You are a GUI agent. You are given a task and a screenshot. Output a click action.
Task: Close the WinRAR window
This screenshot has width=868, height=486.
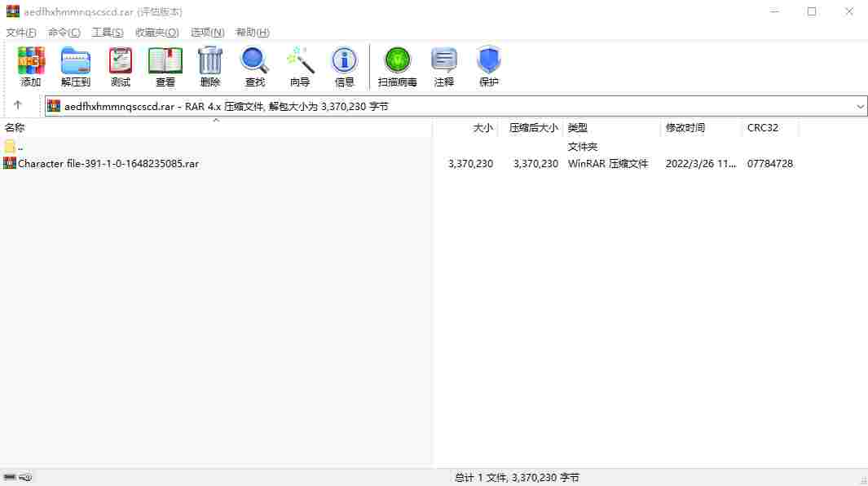(x=849, y=11)
